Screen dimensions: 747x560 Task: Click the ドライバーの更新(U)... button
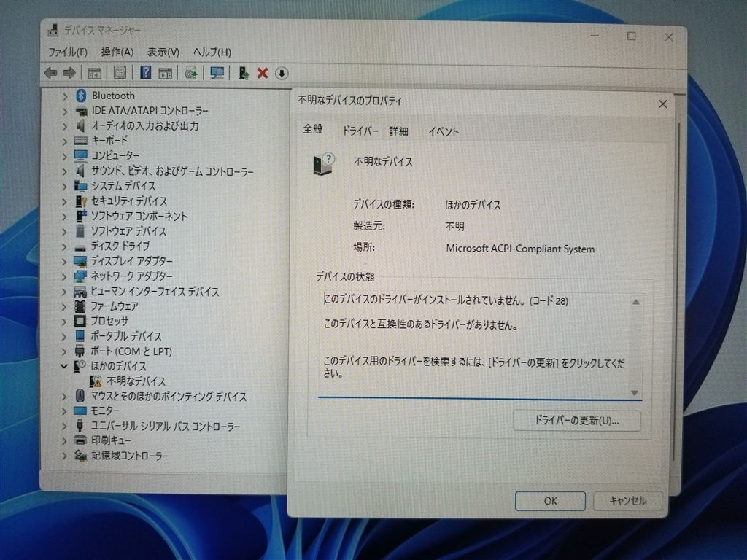coord(576,421)
